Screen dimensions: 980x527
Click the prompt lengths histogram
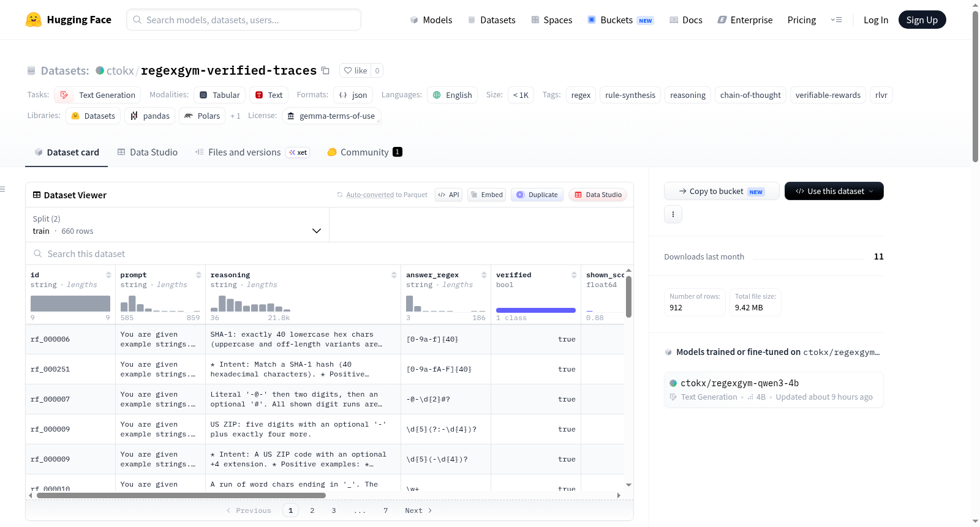click(160, 304)
